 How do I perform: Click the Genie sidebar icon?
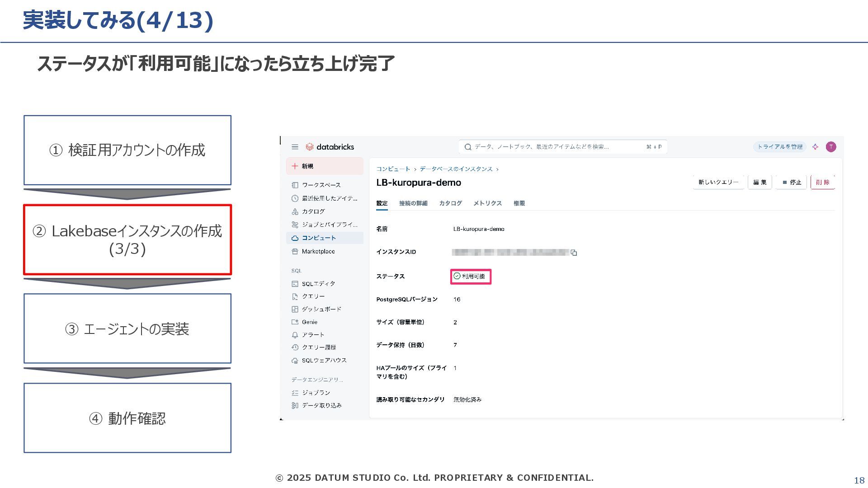click(295, 322)
